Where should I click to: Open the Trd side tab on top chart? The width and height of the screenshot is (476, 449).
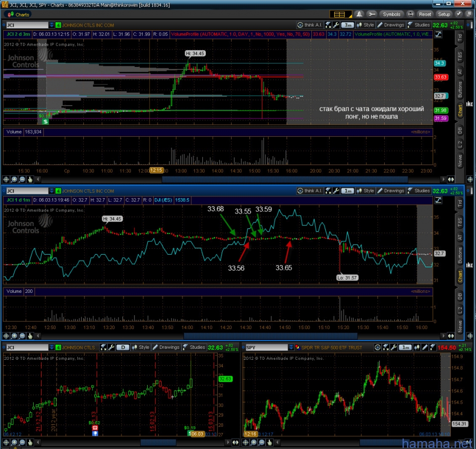point(460,37)
